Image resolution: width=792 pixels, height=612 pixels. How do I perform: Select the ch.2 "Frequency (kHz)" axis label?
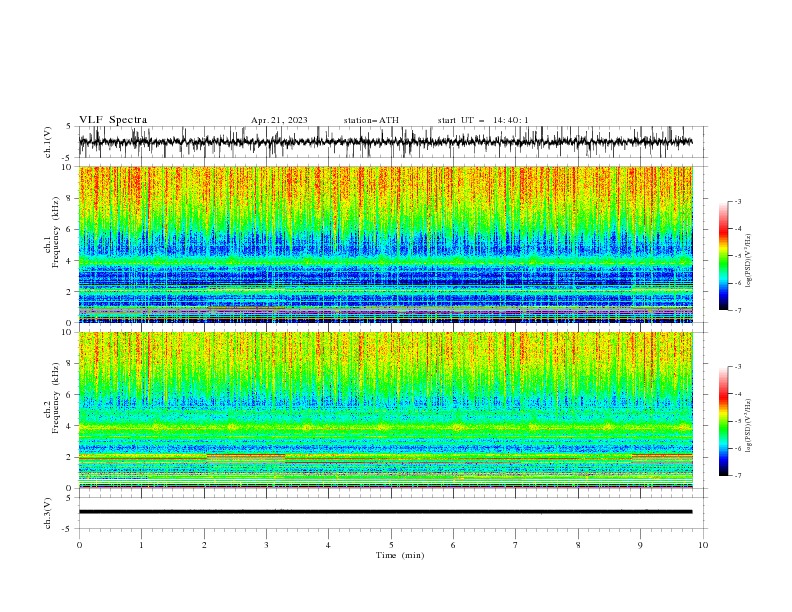(x=56, y=398)
